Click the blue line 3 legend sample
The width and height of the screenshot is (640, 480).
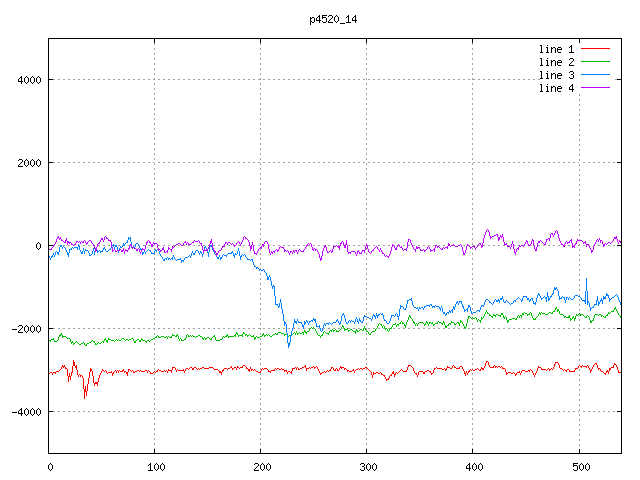(x=595, y=75)
